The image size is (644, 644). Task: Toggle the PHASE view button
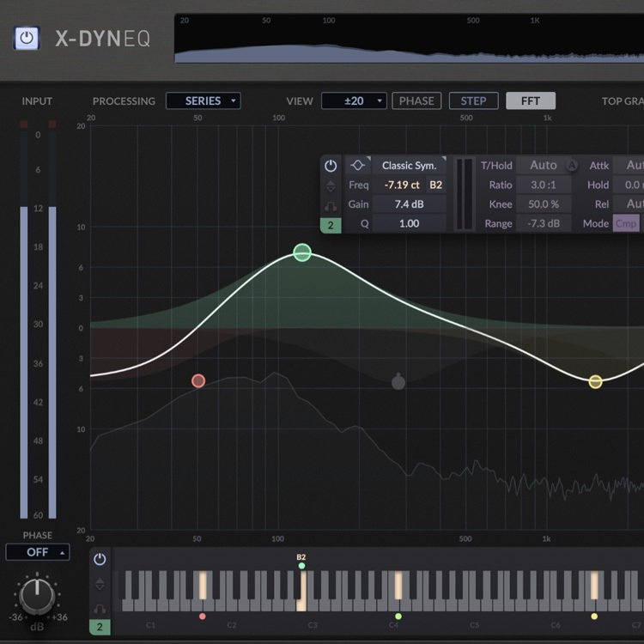(416, 100)
